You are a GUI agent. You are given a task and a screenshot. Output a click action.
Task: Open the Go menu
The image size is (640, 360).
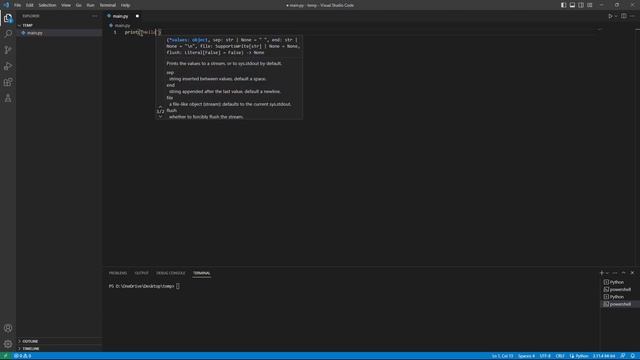click(x=78, y=5)
